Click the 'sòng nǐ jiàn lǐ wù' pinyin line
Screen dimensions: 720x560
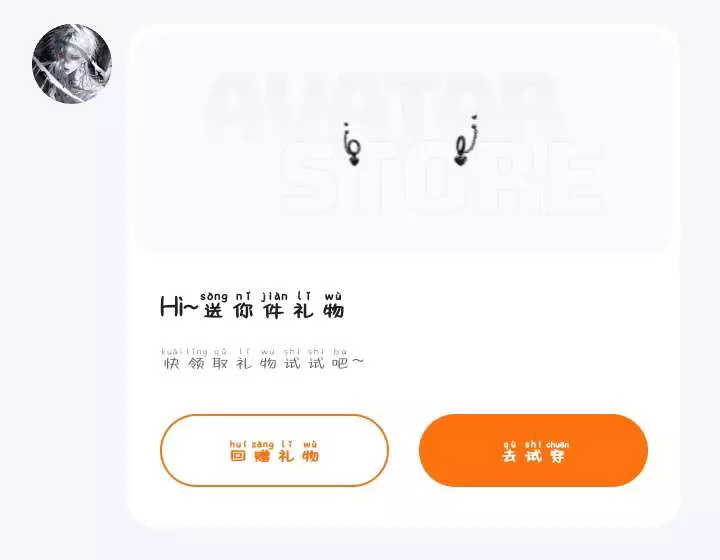[x=271, y=296]
